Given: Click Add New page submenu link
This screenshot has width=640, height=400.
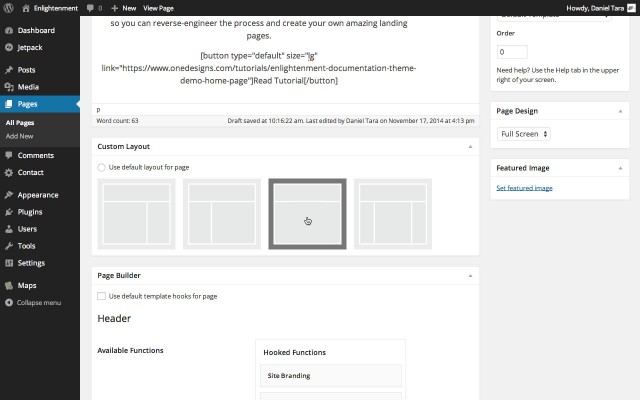Looking at the screenshot, I should pyautogui.click(x=19, y=136).
